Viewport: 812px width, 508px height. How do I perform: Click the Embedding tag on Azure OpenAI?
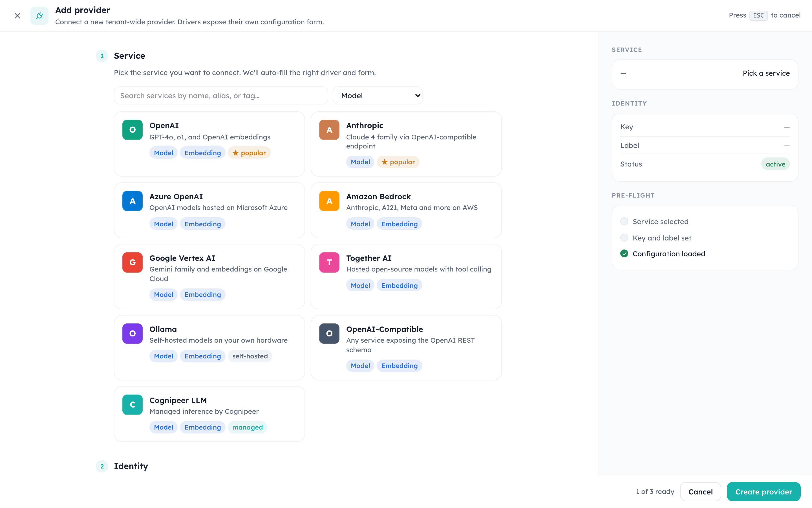(x=203, y=224)
